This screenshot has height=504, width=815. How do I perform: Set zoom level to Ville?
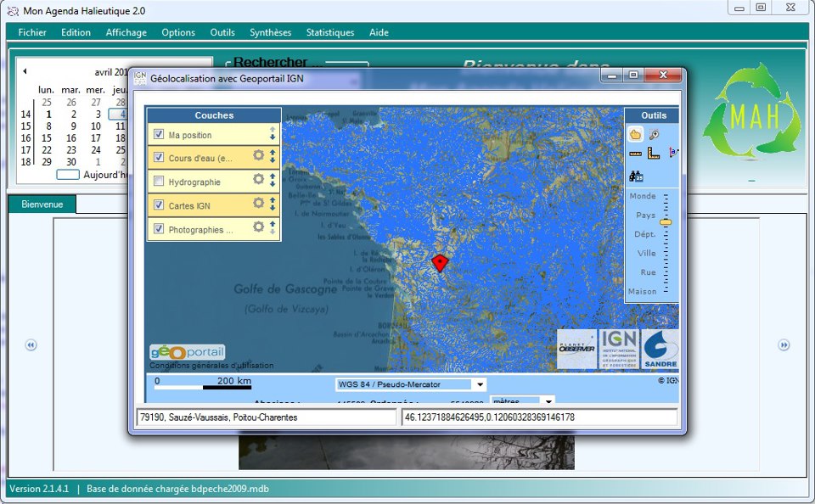click(647, 253)
